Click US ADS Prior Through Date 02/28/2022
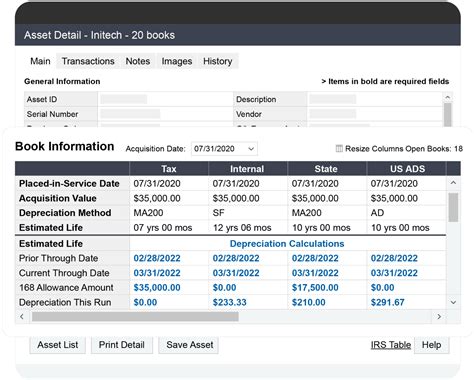 coord(394,258)
